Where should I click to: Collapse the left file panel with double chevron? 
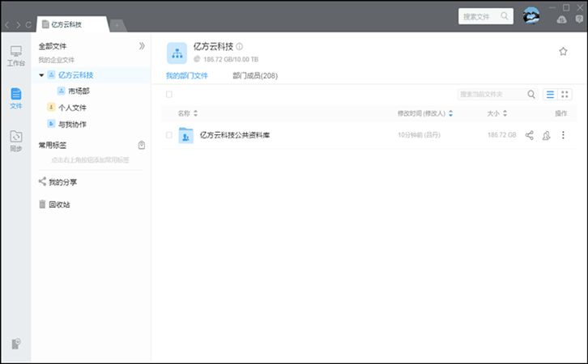click(142, 46)
